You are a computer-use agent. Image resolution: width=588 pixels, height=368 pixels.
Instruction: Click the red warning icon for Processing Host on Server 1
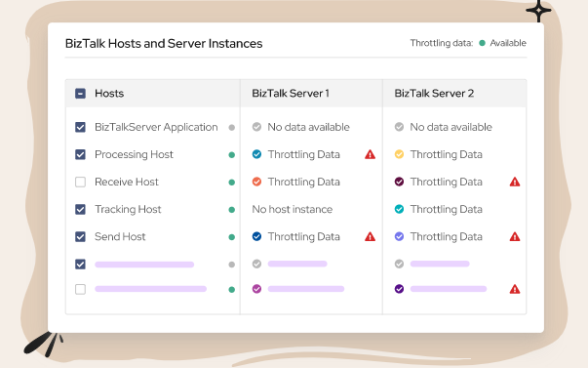click(371, 154)
